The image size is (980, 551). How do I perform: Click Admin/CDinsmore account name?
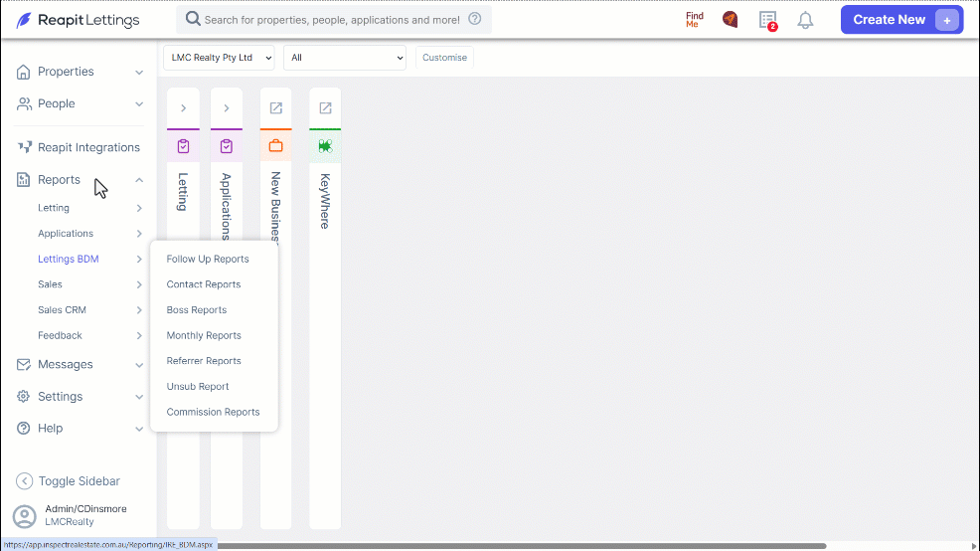click(85, 509)
